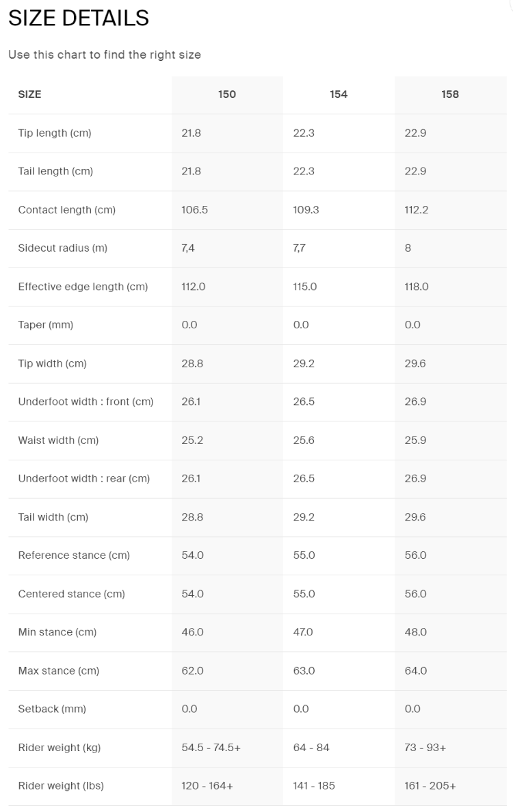
Task: Click the Rider weight (lbs) row label
Action: pyautogui.click(x=61, y=786)
